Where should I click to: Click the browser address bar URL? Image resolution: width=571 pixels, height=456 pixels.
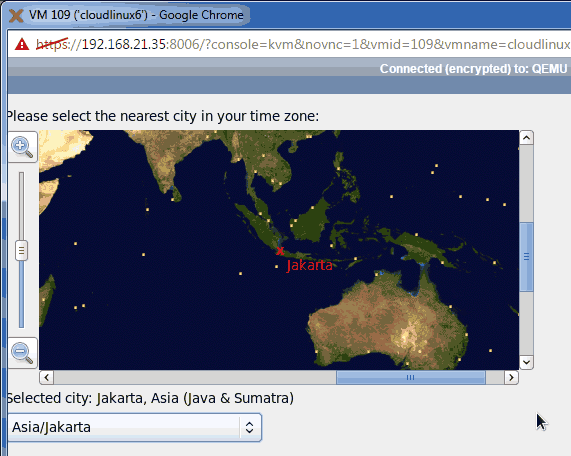(302, 44)
